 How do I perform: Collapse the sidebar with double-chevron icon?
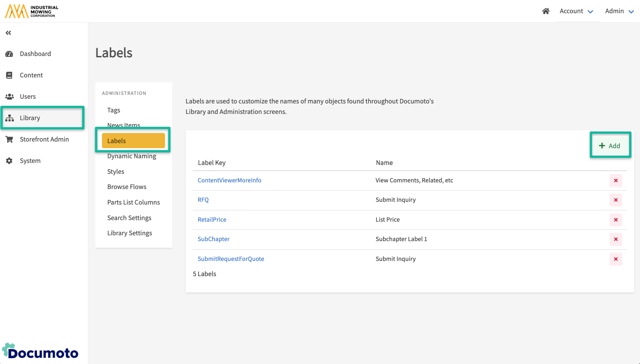pos(8,33)
